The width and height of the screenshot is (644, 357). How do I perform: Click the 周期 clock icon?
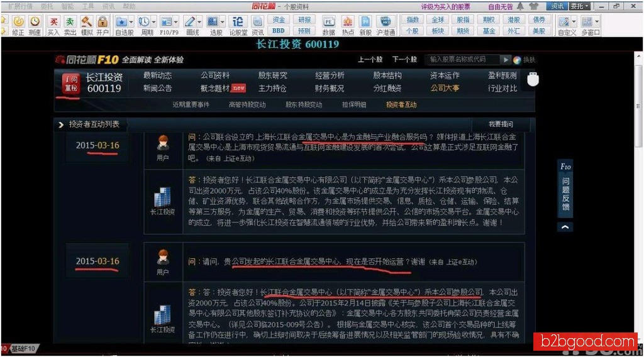[x=144, y=22]
